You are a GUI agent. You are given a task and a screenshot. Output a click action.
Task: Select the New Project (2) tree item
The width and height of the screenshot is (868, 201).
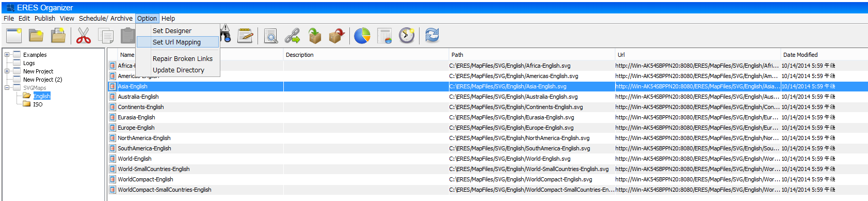coord(42,80)
